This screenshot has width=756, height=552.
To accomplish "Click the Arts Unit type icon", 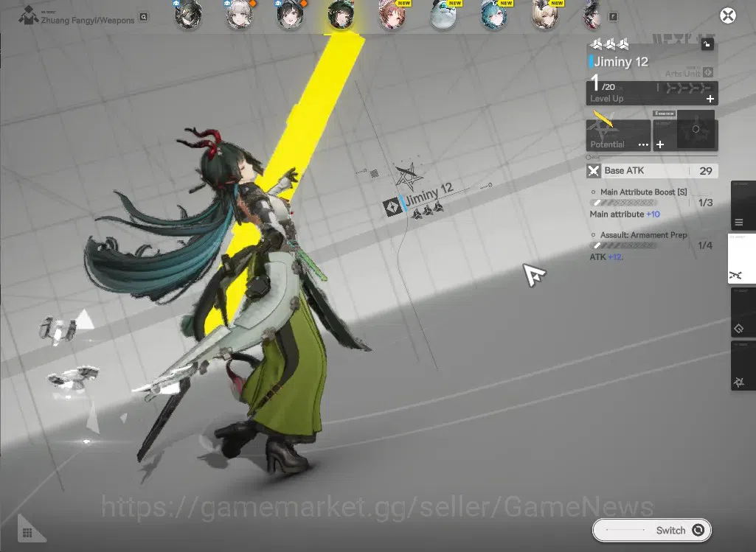I will coord(708,73).
